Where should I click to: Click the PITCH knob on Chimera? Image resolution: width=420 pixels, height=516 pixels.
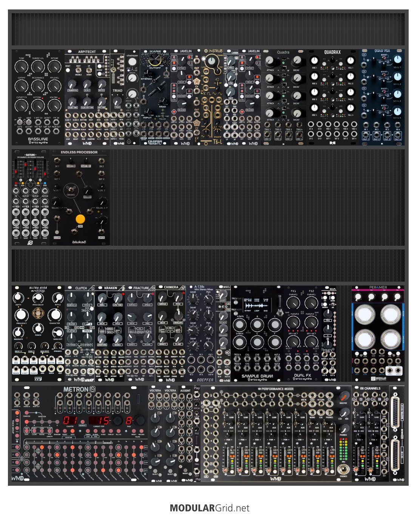pyautogui.click(x=178, y=297)
